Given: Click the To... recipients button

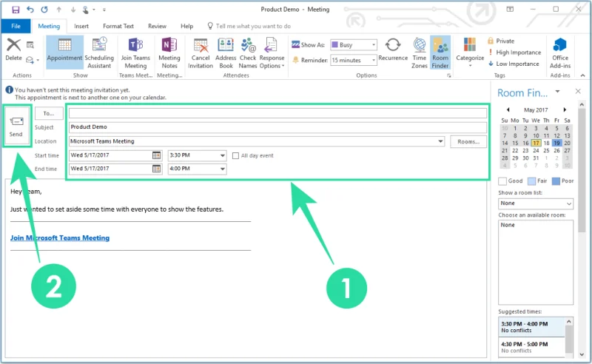Looking at the screenshot, I should (49, 113).
